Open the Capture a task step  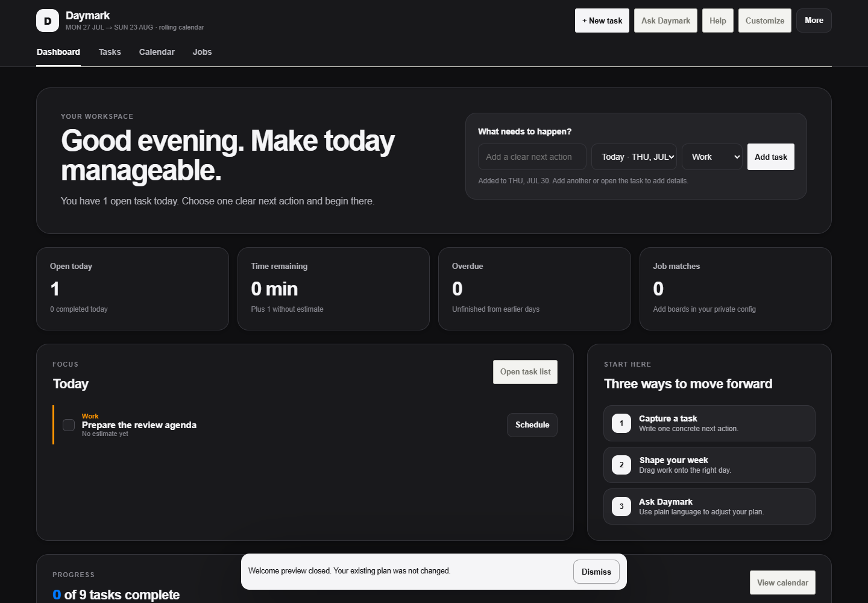pyautogui.click(x=709, y=423)
